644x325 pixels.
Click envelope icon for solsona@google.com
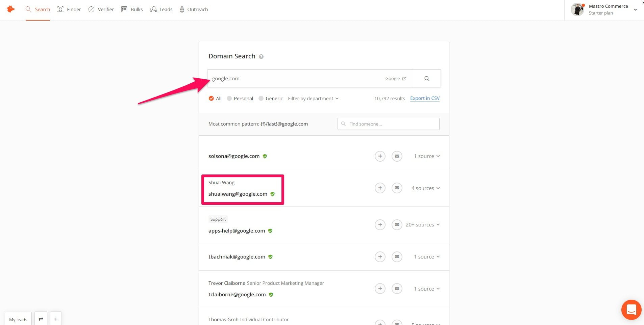coord(397,156)
